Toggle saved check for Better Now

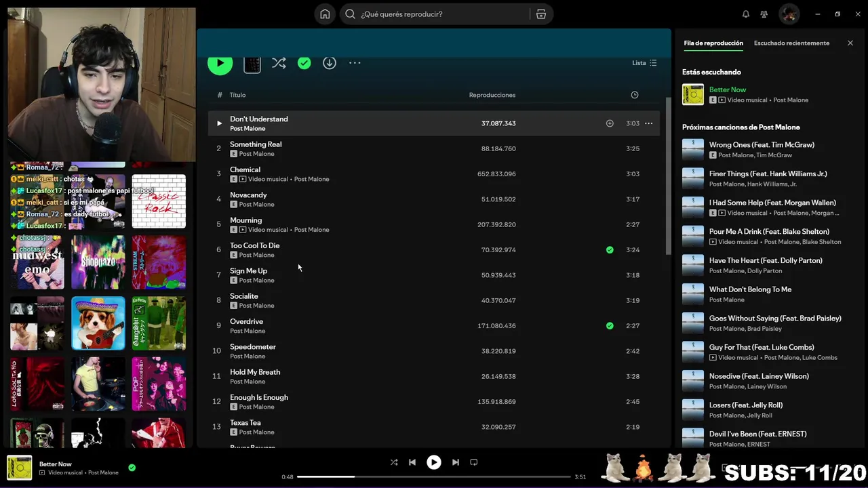(132, 468)
